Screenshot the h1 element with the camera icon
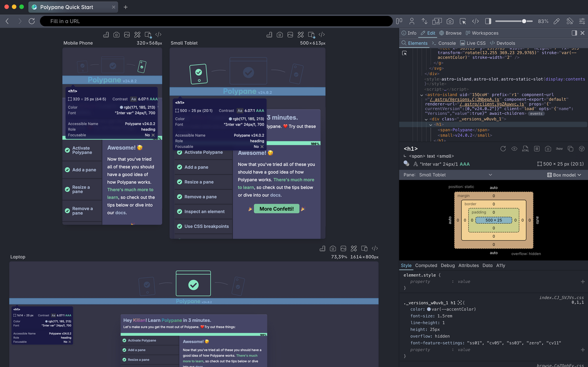The width and height of the screenshot is (588, 367). [548, 149]
